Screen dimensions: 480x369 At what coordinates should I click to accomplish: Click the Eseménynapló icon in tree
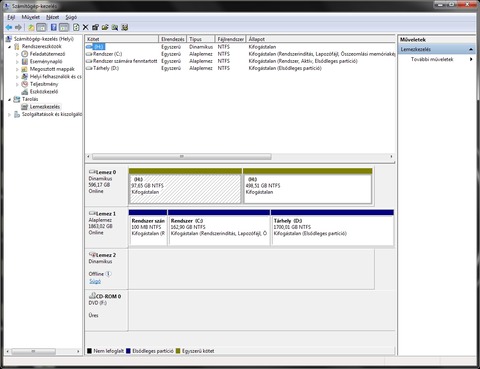coord(25,61)
